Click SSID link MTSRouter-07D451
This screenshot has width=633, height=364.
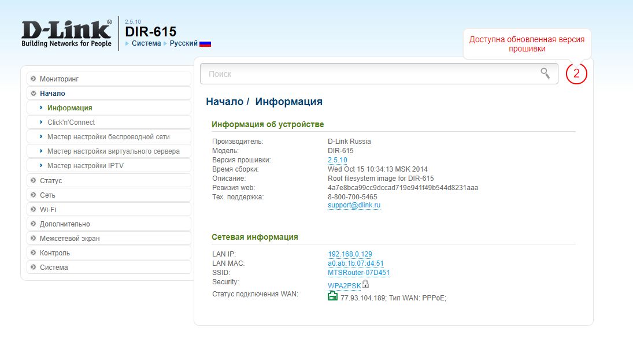pos(358,272)
